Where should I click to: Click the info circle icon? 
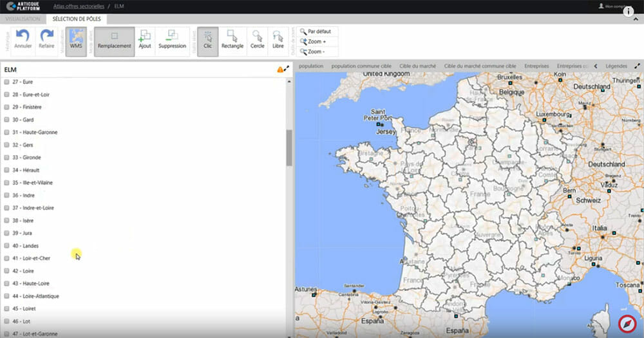[x=629, y=12]
